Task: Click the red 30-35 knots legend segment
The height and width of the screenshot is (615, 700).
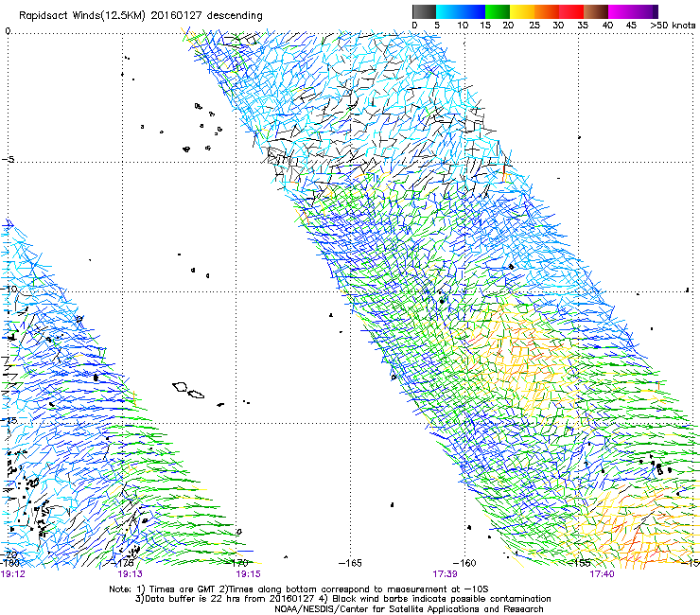Action: click(x=571, y=11)
